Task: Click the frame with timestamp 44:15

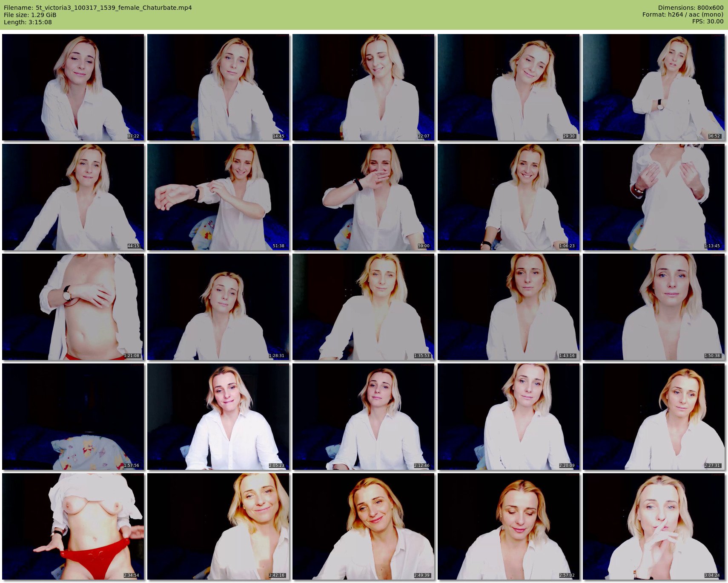Action: pyautogui.click(x=73, y=197)
